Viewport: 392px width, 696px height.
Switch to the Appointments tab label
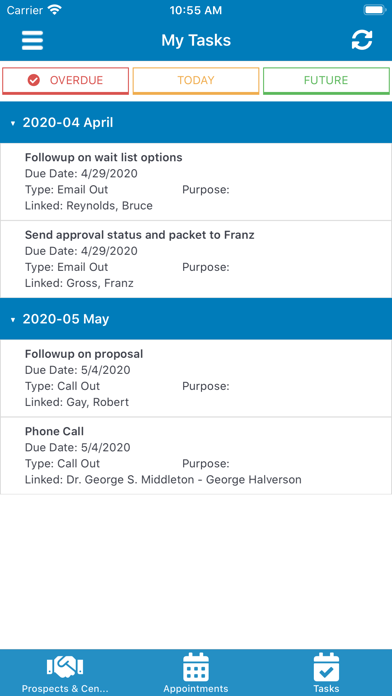pyautogui.click(x=196, y=688)
